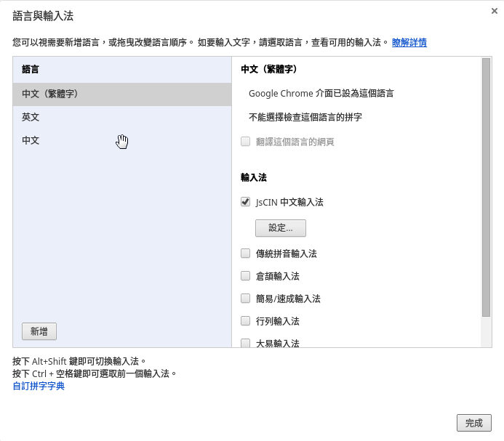Enable the 大易輸入法 checkbox
This screenshot has height=441, width=504.
246,343
